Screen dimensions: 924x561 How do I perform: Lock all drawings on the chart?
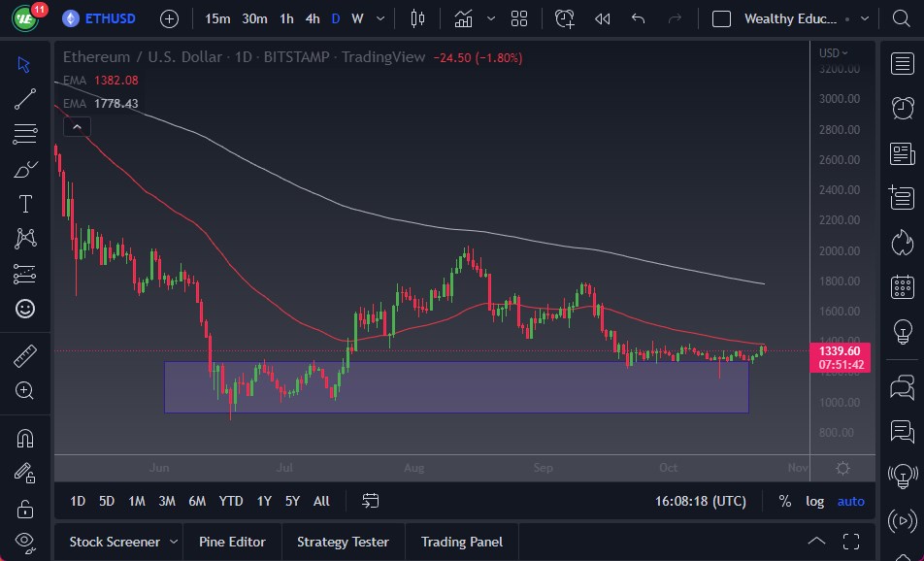click(24, 508)
